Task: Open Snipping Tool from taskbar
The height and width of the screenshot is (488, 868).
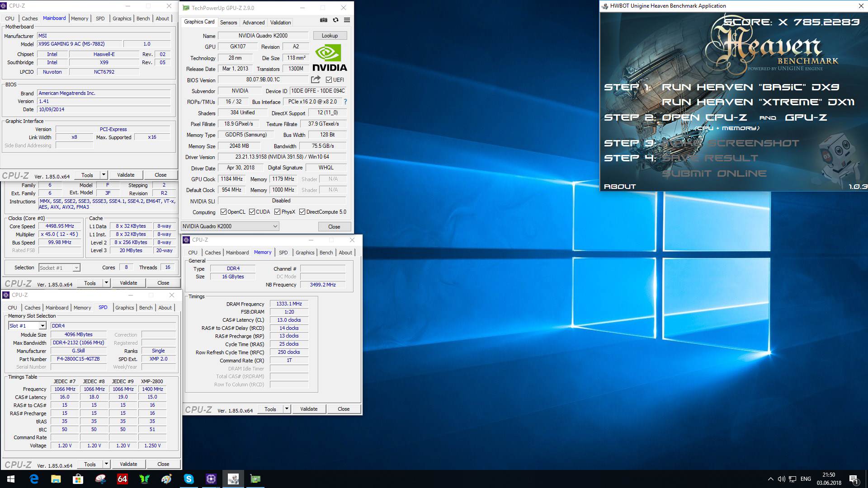Action: pyautogui.click(x=100, y=479)
